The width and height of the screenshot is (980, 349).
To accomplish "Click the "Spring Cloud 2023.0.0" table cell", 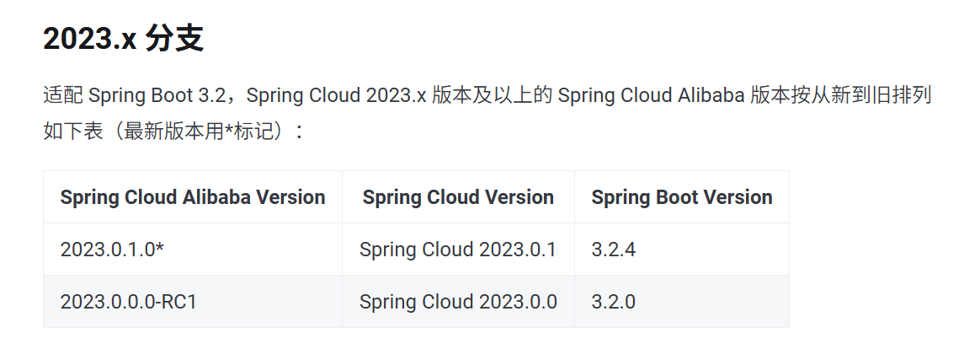I will point(458,301).
